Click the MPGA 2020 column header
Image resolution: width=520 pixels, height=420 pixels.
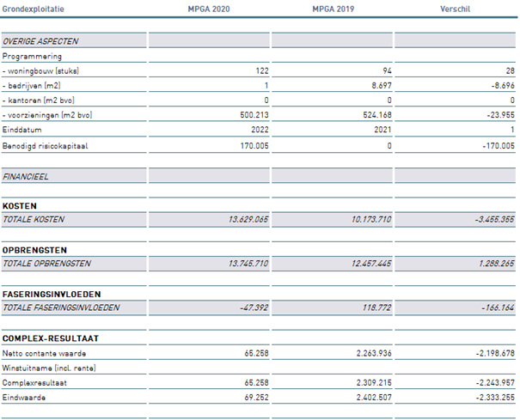[x=208, y=8]
